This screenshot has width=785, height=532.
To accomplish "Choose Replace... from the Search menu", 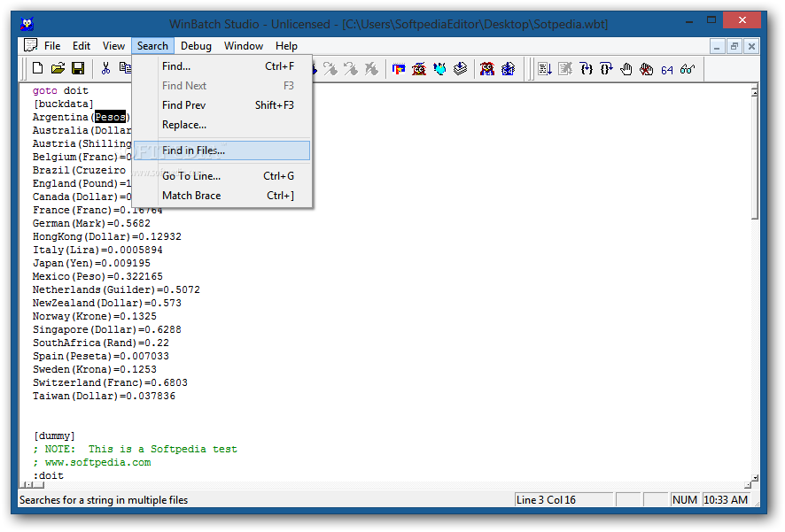I will tap(222, 125).
